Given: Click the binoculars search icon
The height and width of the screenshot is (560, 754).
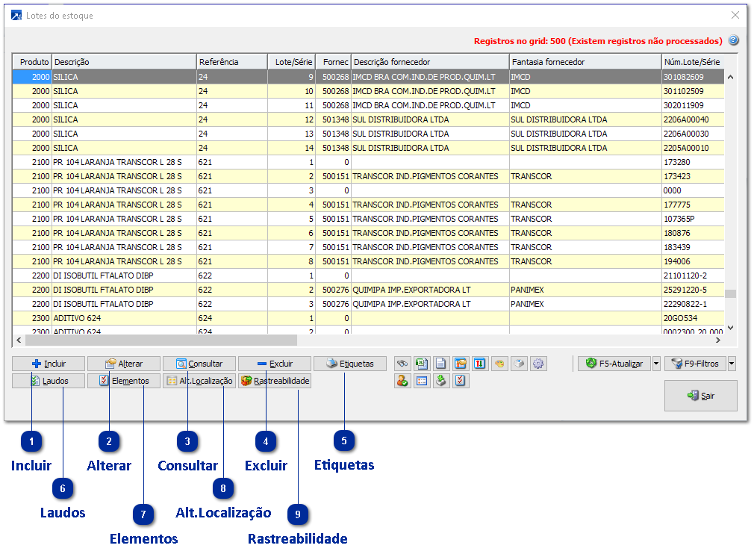Looking at the screenshot, I should (x=402, y=364).
